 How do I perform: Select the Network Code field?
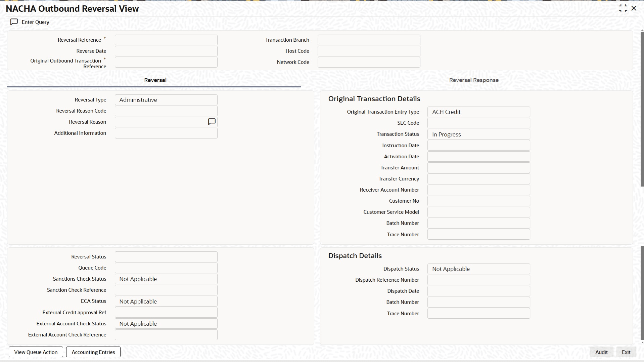pyautogui.click(x=369, y=62)
